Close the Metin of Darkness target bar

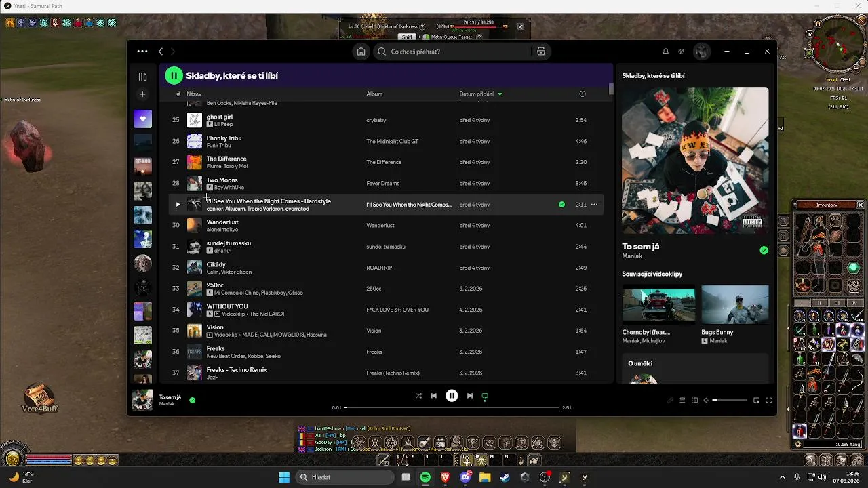tap(520, 26)
